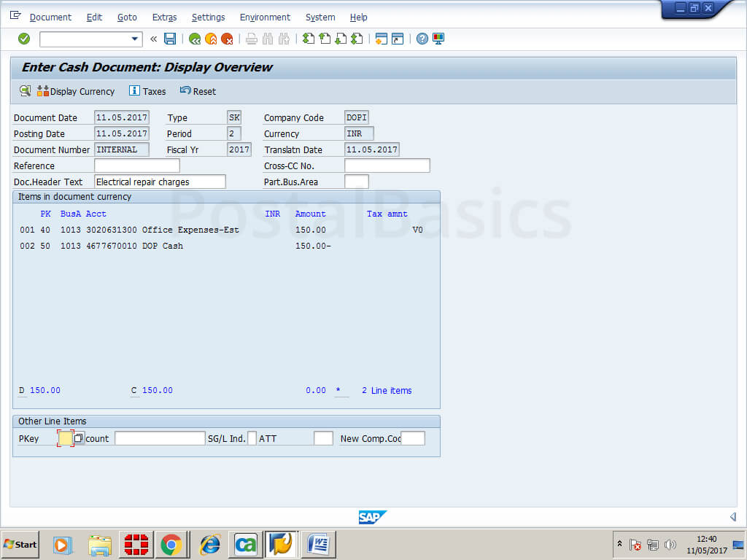Click the Taxes button
The height and width of the screenshot is (560, 747).
point(147,91)
